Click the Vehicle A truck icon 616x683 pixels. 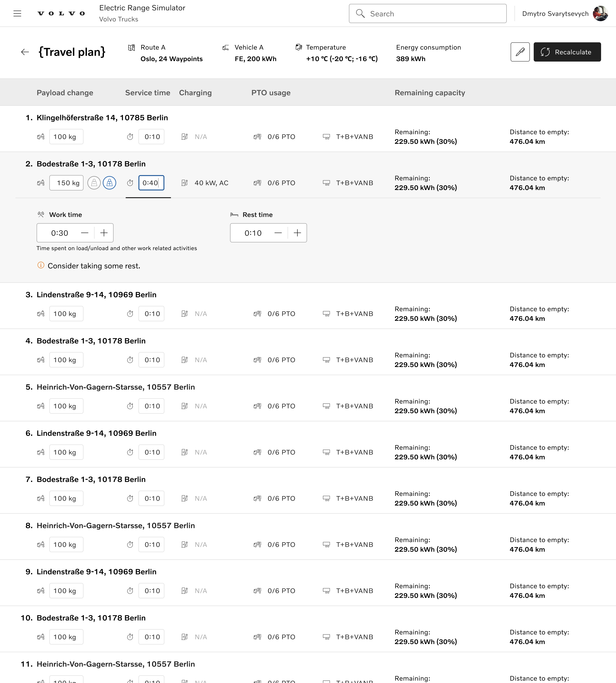point(226,48)
